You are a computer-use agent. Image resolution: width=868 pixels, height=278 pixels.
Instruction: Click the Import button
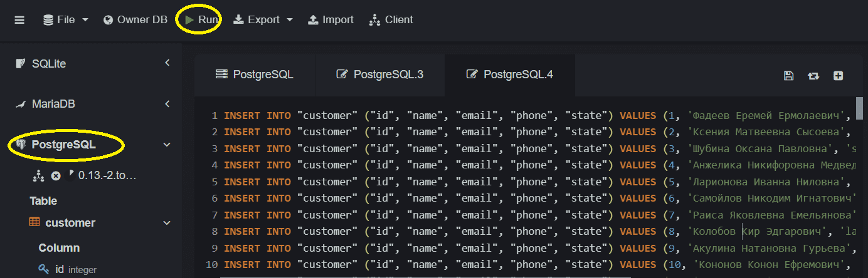[331, 20]
